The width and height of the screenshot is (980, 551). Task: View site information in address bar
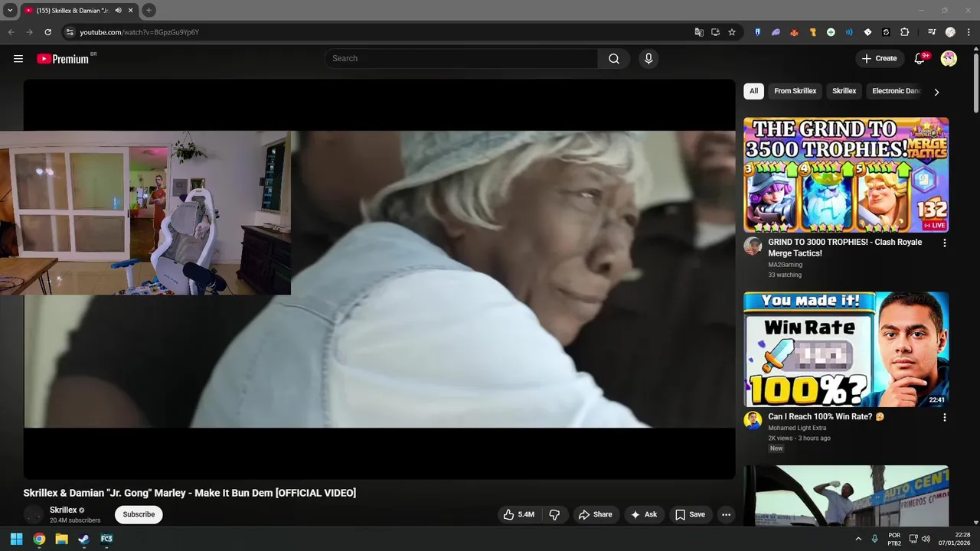[x=70, y=32]
